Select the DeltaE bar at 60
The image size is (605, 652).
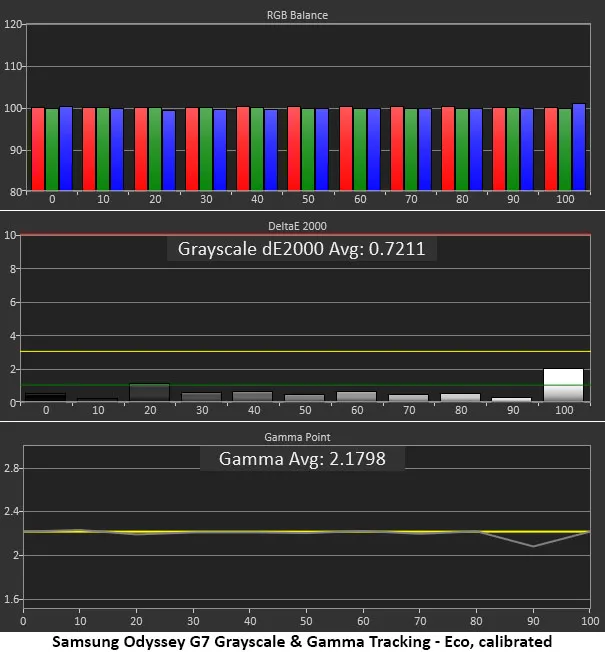[x=356, y=396]
